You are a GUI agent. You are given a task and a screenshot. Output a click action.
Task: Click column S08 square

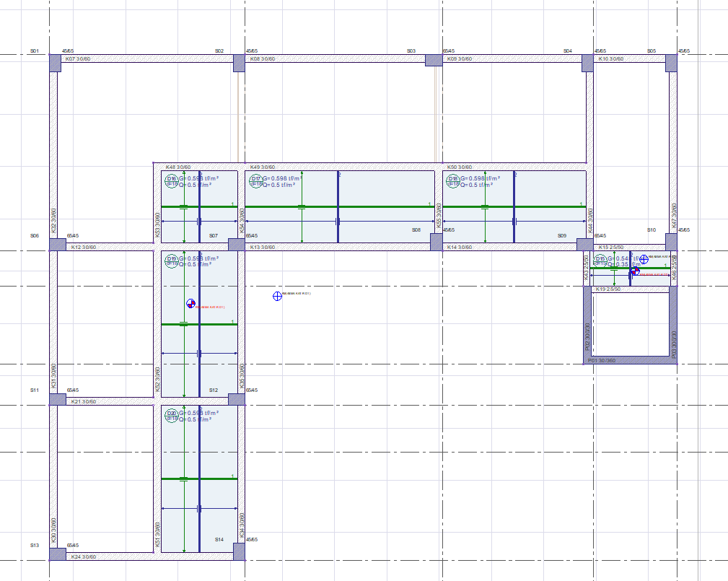pos(436,243)
